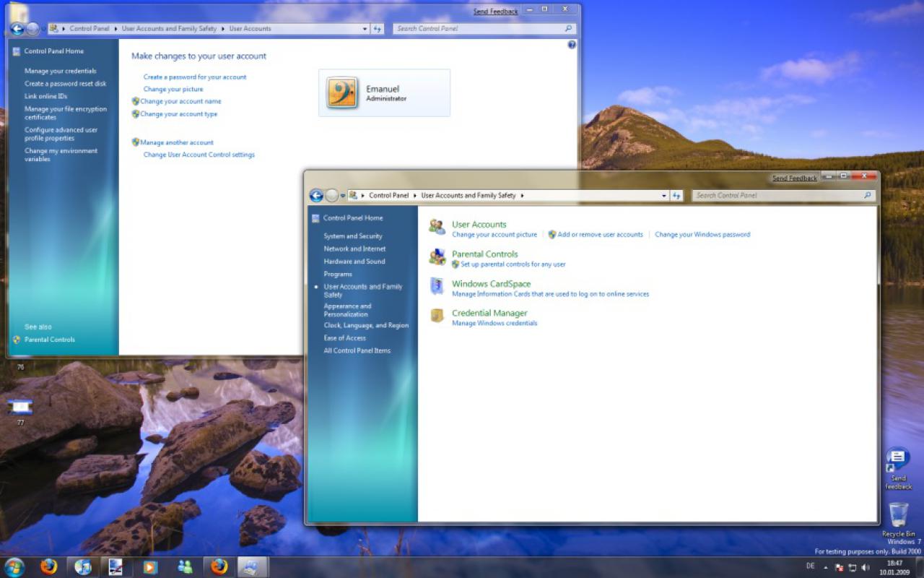
Task: Open the Windows Start orb
Action: pos(14,567)
